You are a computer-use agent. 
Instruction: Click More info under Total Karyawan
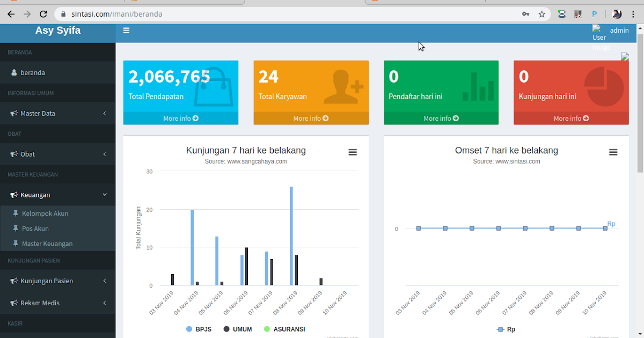click(x=311, y=118)
